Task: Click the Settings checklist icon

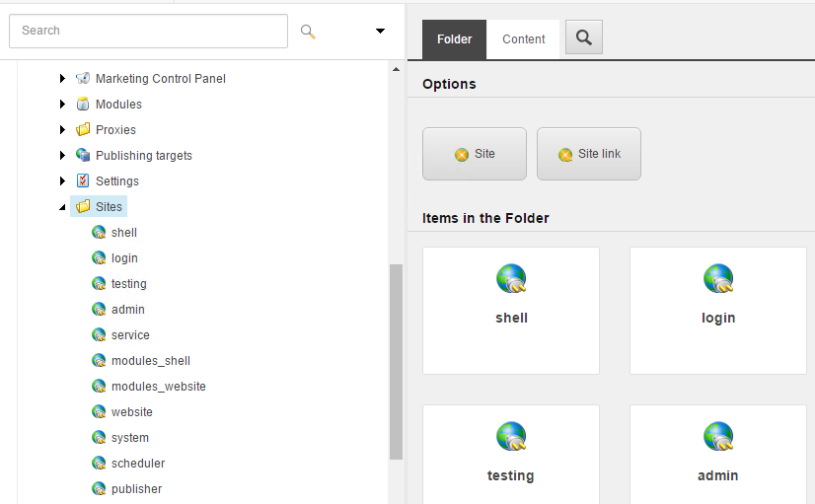Action: [83, 180]
